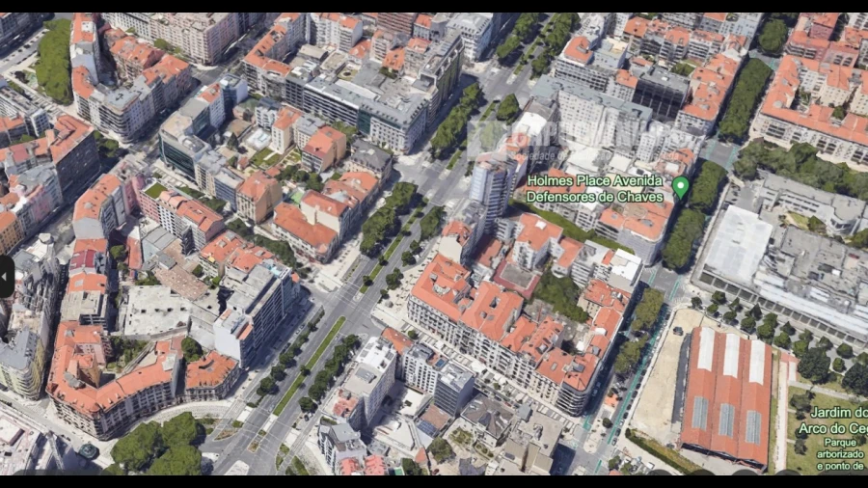Expand the collapsed side panel arrow

[5, 277]
